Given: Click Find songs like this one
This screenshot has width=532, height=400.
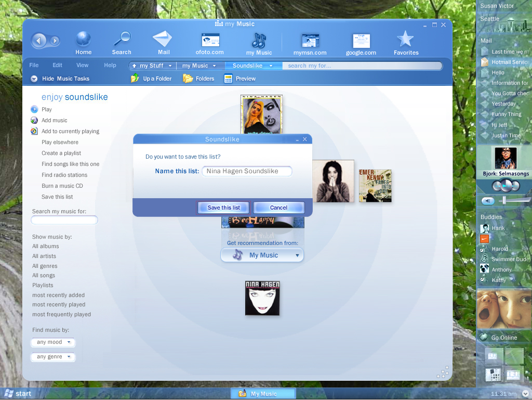Looking at the screenshot, I should pyautogui.click(x=71, y=164).
